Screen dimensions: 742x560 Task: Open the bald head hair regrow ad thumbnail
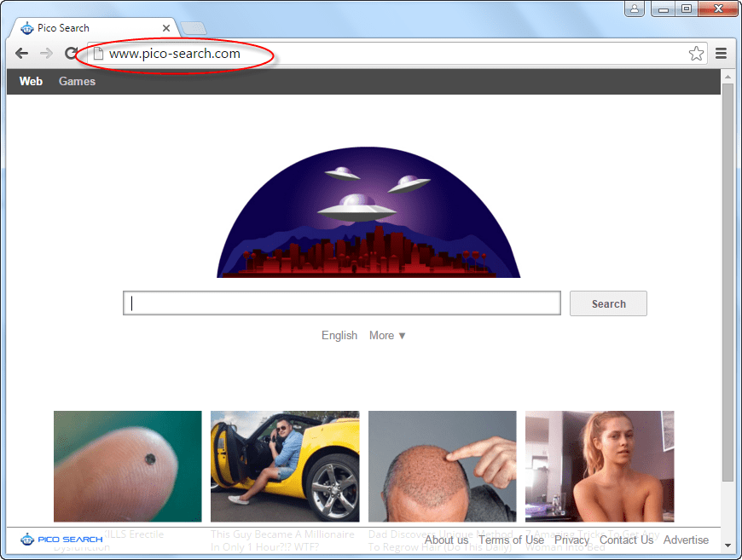(443, 466)
